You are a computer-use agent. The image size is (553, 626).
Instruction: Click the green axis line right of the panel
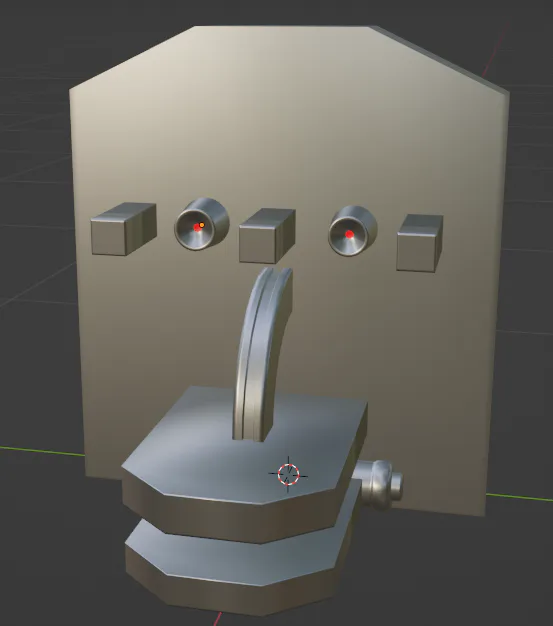point(519,497)
